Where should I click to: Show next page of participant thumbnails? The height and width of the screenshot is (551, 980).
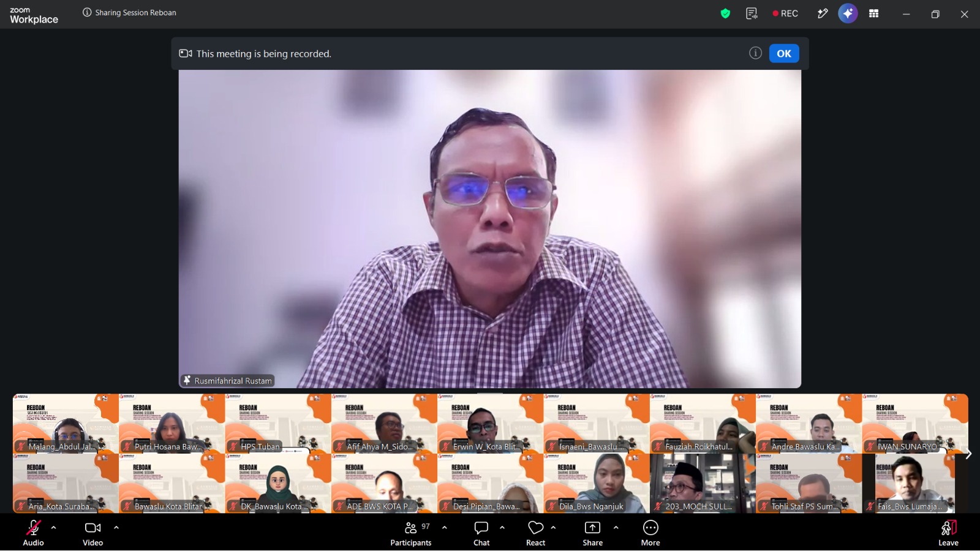968,454
